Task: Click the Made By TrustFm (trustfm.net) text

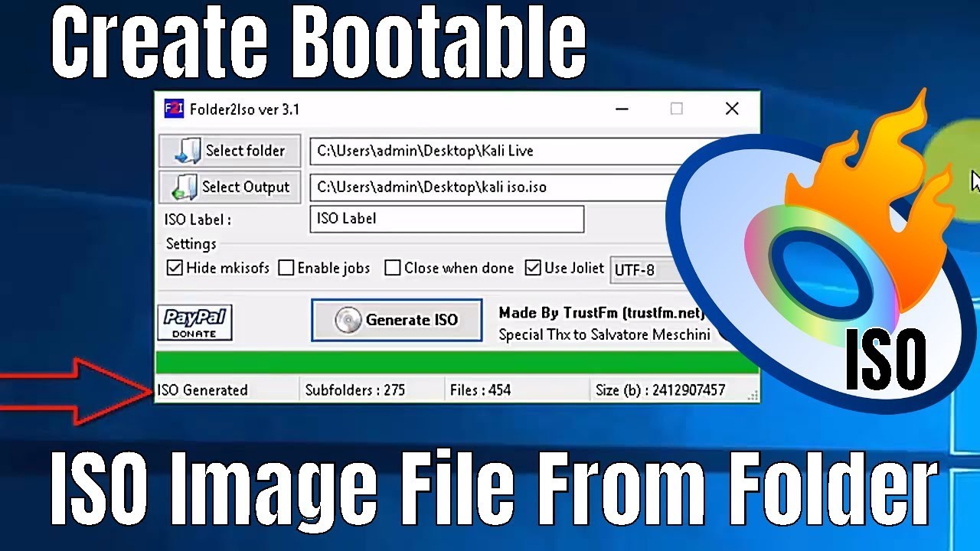Action: (601, 312)
